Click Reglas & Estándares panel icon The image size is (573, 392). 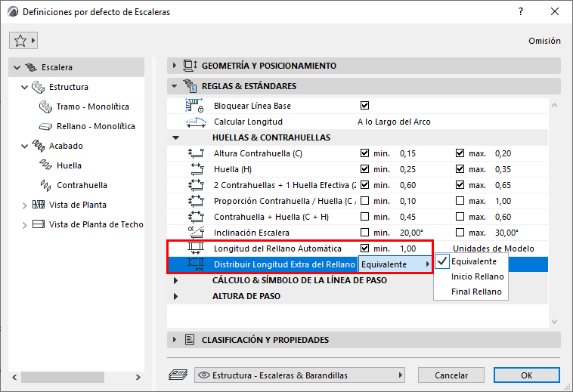(x=190, y=86)
